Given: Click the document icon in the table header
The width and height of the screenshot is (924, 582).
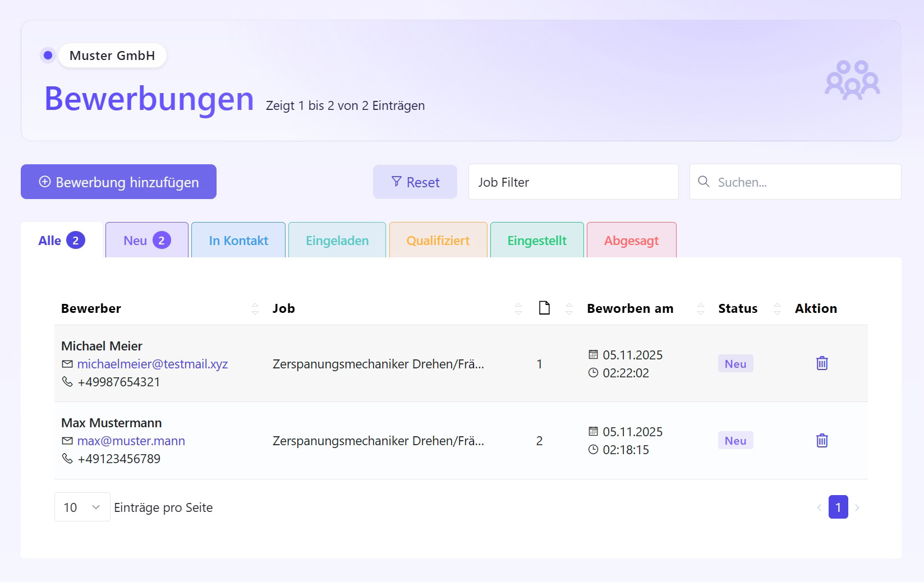Looking at the screenshot, I should 544,307.
